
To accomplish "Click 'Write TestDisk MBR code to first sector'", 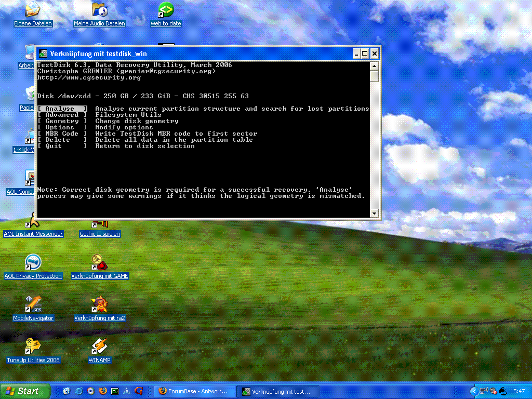I will 176,134.
